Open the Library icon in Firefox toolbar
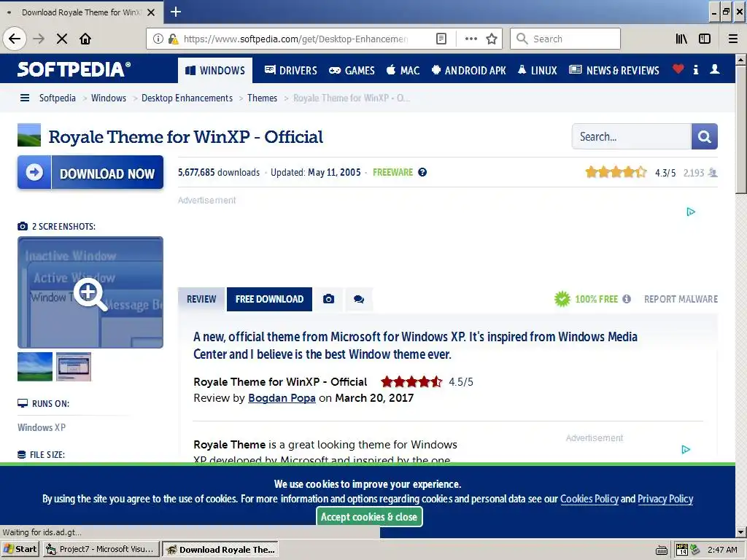The image size is (747, 560). (682, 39)
